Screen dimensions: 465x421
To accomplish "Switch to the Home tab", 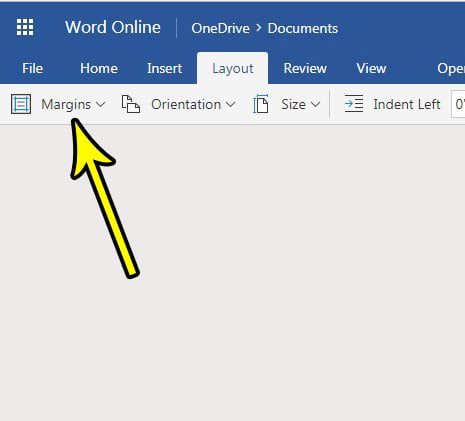I will (x=99, y=68).
